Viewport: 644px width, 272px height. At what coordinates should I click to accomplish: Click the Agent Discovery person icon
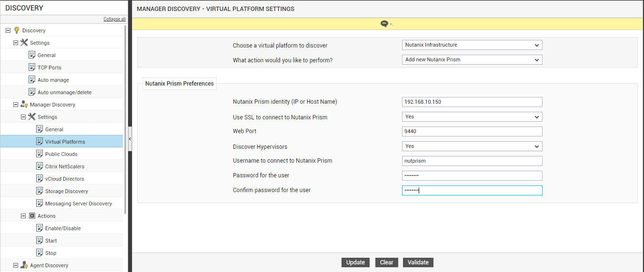coord(24,265)
